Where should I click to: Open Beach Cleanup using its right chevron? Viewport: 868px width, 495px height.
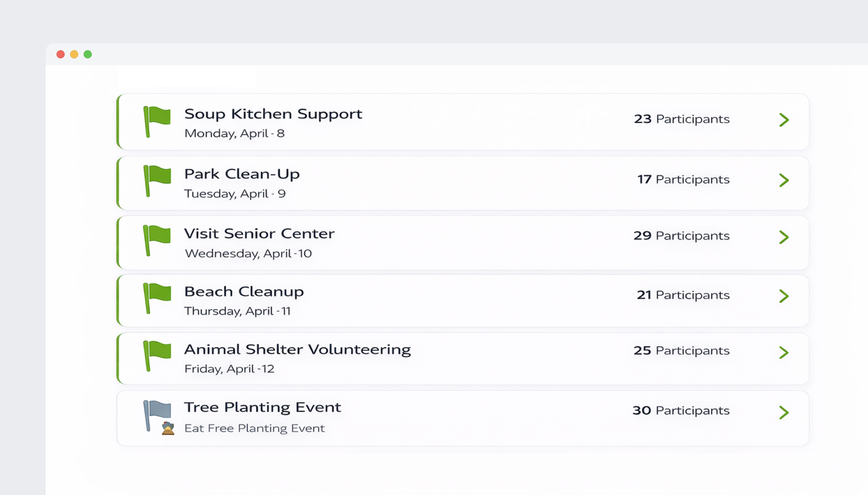[x=784, y=296]
